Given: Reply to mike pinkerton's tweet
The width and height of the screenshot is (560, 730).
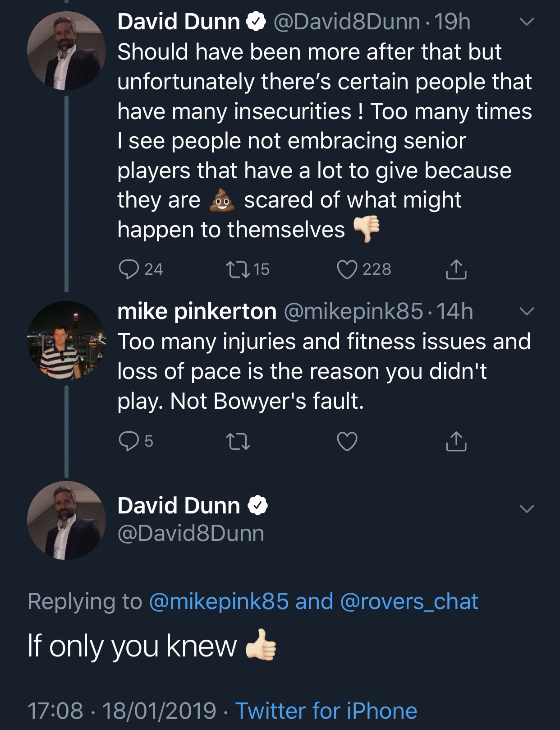Looking at the screenshot, I should tap(129, 441).
